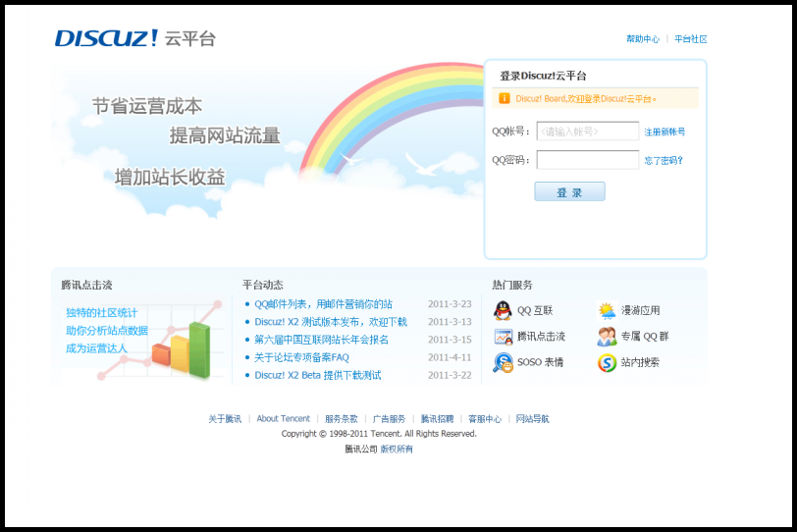Click the 提高网站流量 banner slogan

tap(225, 135)
